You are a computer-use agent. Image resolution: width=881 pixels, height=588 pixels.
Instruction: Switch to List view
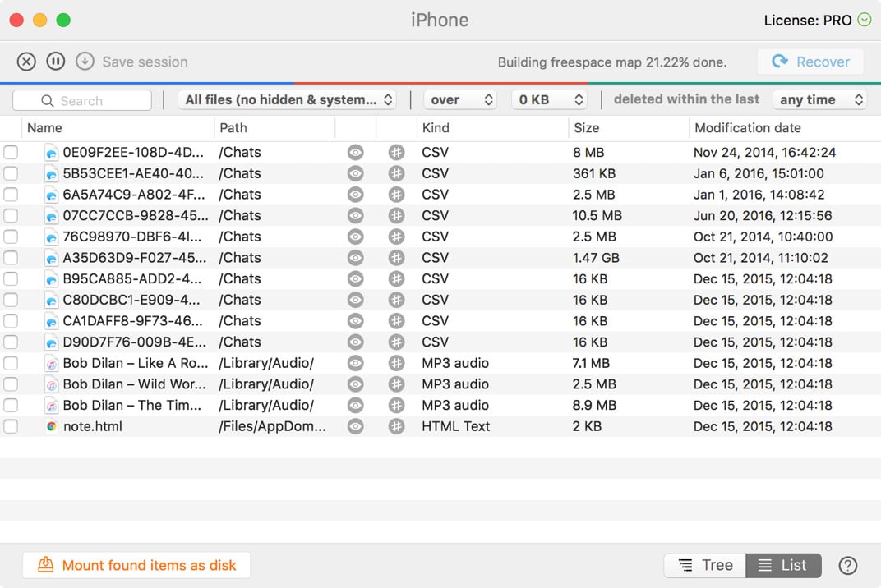783,566
